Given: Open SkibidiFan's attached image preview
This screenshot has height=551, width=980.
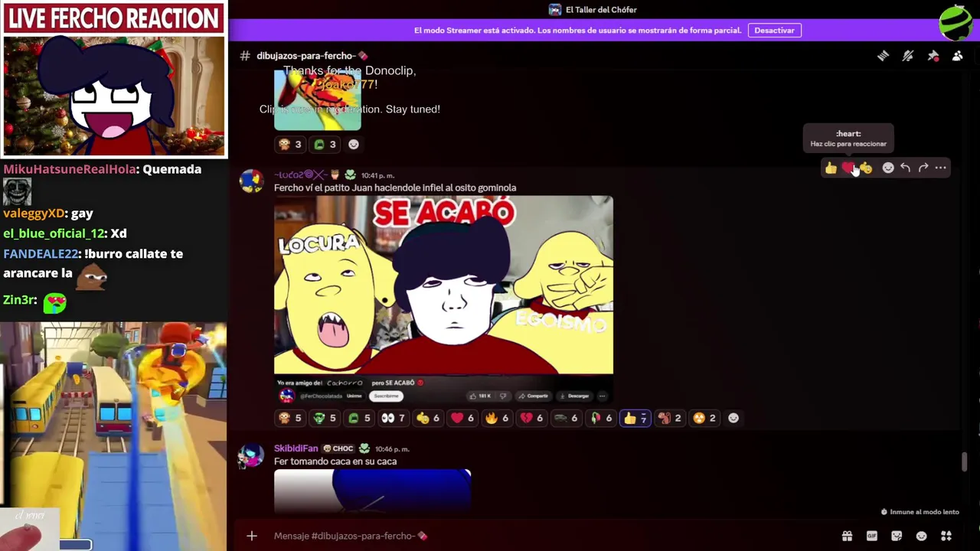Looking at the screenshot, I should point(372,491).
